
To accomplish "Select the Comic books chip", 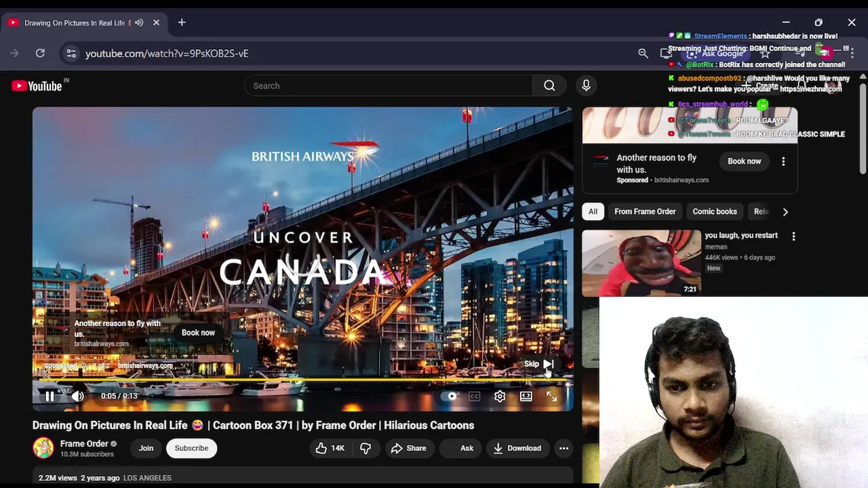I will (714, 211).
